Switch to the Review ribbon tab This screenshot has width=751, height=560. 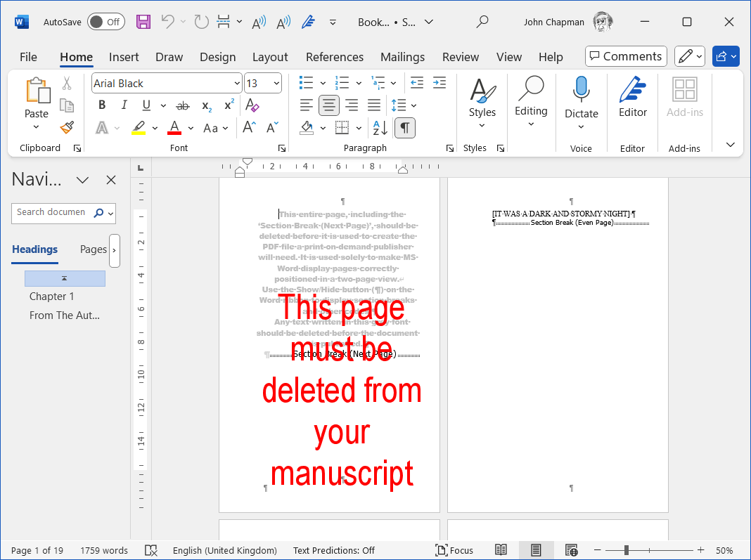(x=461, y=57)
